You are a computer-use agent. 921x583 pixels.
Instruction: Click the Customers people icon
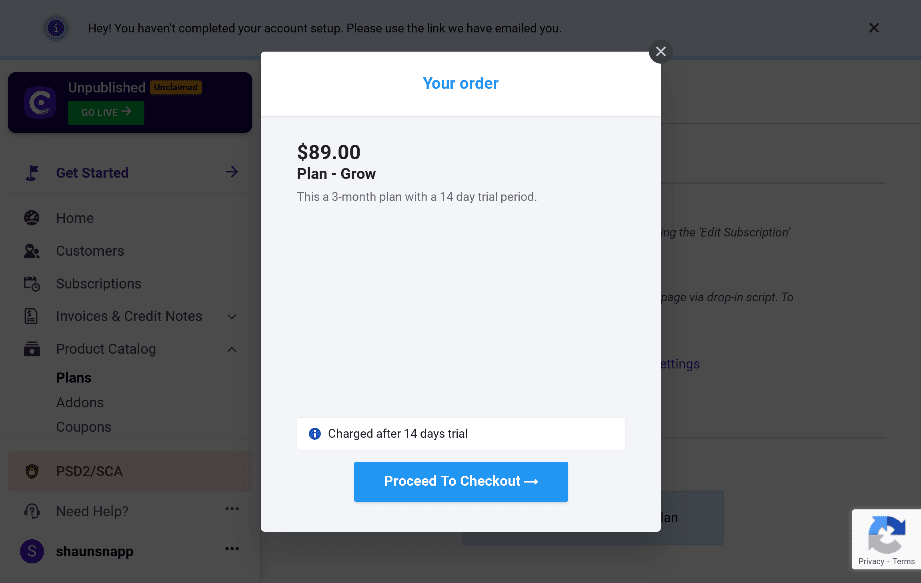(32, 251)
